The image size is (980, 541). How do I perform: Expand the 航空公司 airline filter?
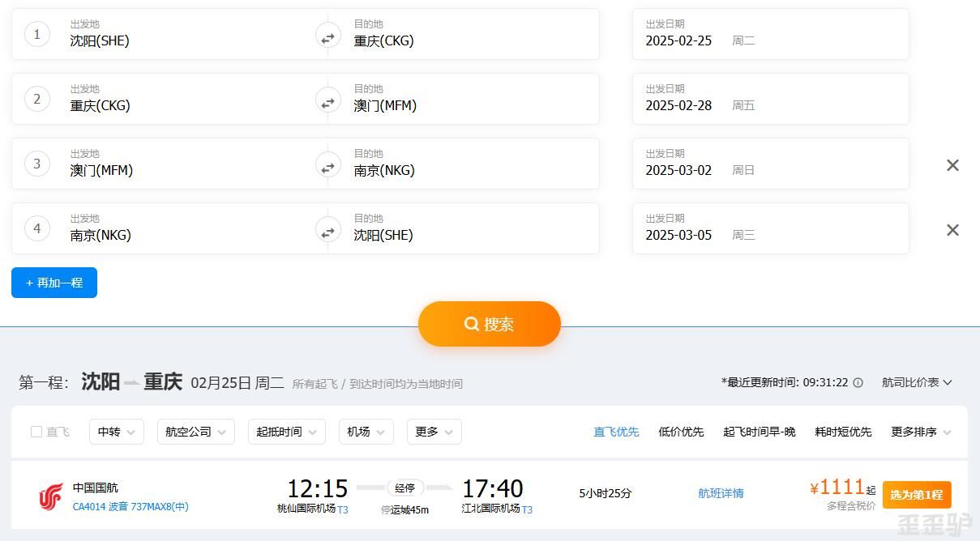[195, 432]
